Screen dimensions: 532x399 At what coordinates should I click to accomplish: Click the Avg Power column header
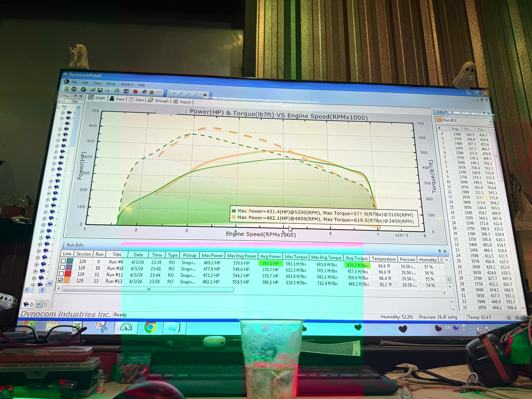tap(270, 256)
